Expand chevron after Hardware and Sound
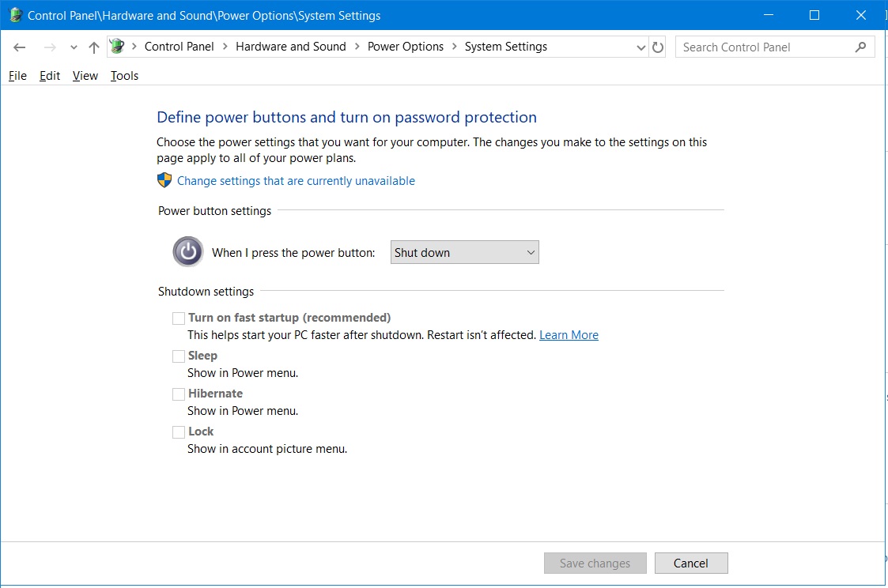888x588 pixels. point(357,47)
